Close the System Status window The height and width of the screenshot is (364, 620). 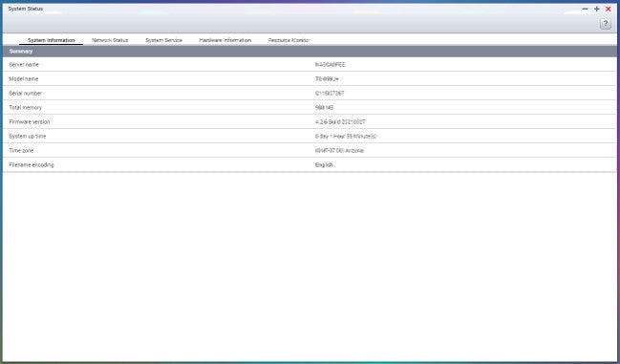tap(609, 9)
